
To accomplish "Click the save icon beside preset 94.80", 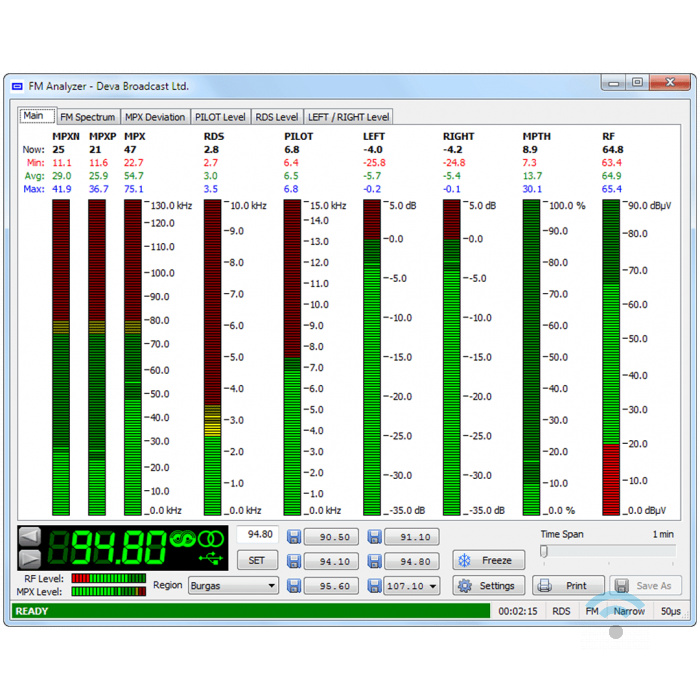I will click(x=375, y=561).
